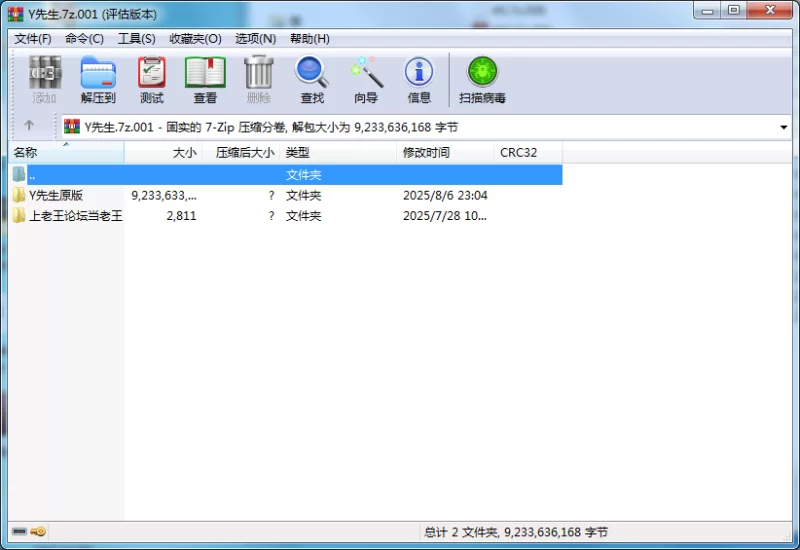Open the address bar dropdown arrow
800x550 pixels.
point(784,127)
